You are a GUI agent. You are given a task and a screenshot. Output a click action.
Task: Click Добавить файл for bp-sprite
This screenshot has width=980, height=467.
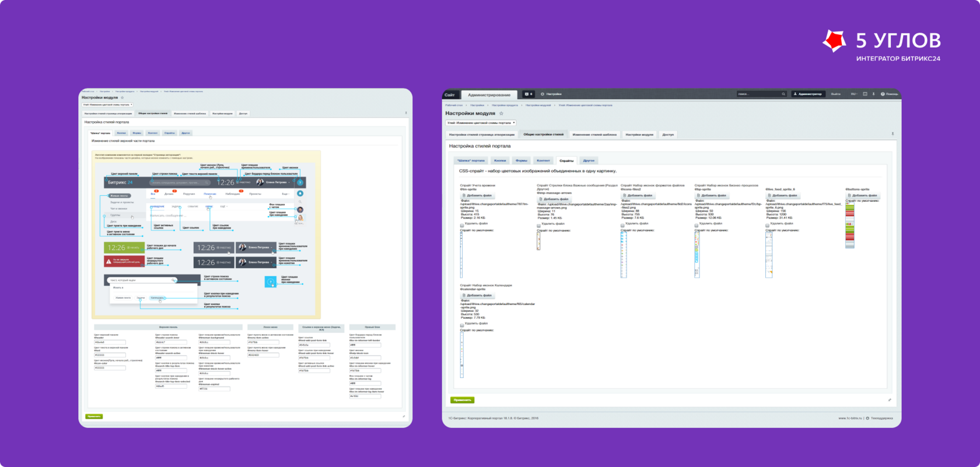point(711,196)
